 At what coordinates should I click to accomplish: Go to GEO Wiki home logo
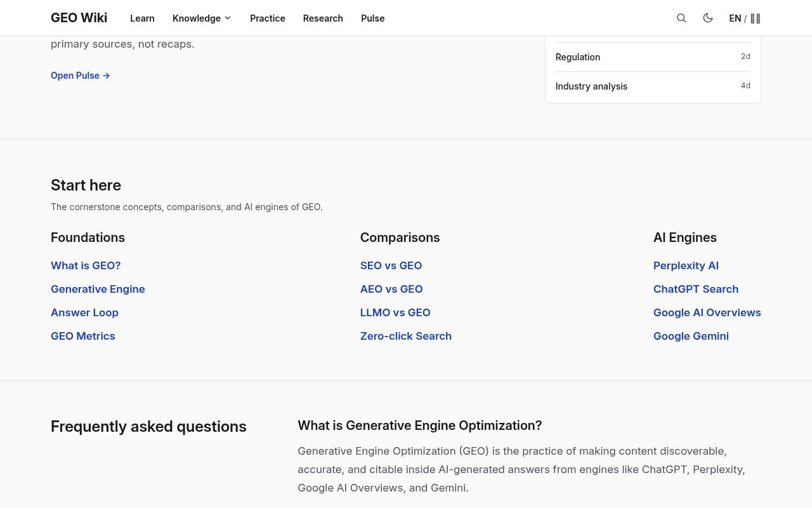tap(79, 18)
